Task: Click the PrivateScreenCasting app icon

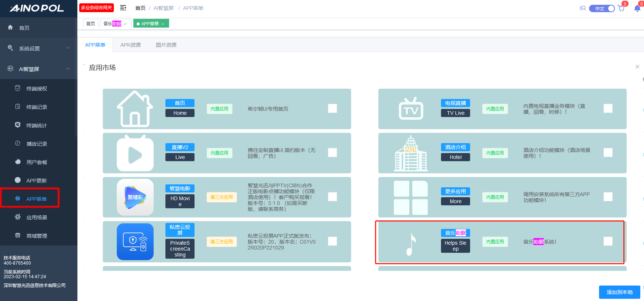Action: click(x=135, y=241)
